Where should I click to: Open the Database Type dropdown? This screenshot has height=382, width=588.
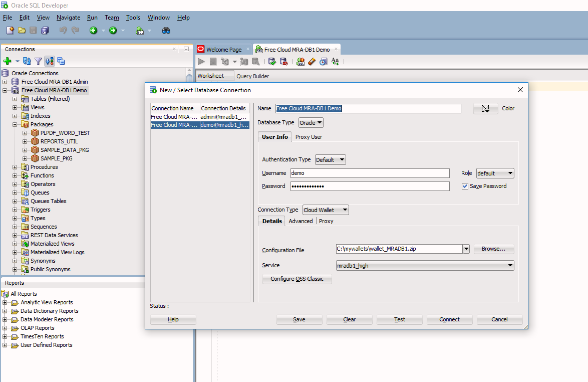[311, 123]
